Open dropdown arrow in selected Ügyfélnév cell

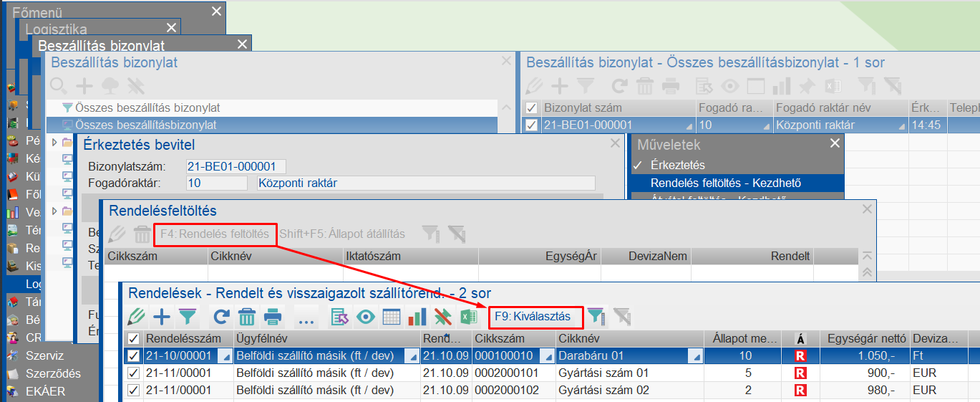click(413, 356)
